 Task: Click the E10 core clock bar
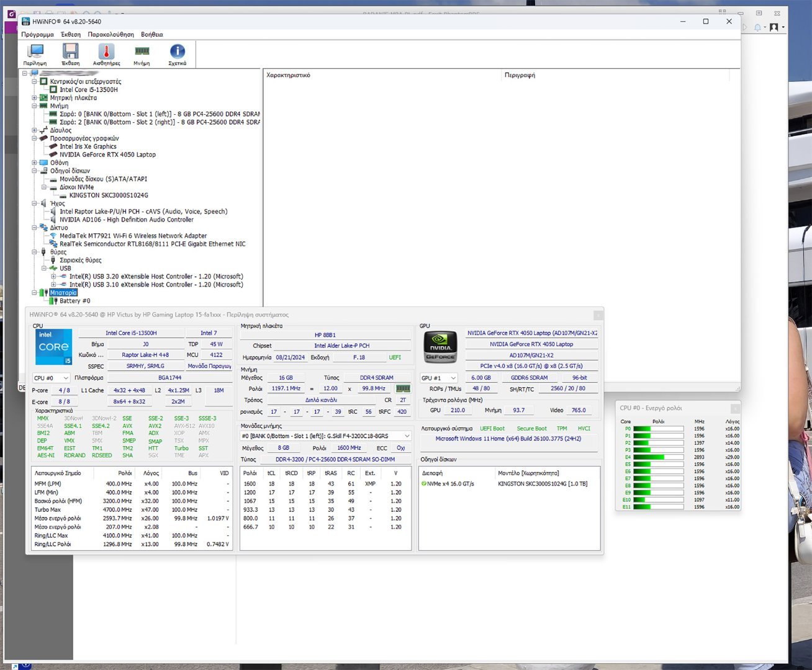658,499
